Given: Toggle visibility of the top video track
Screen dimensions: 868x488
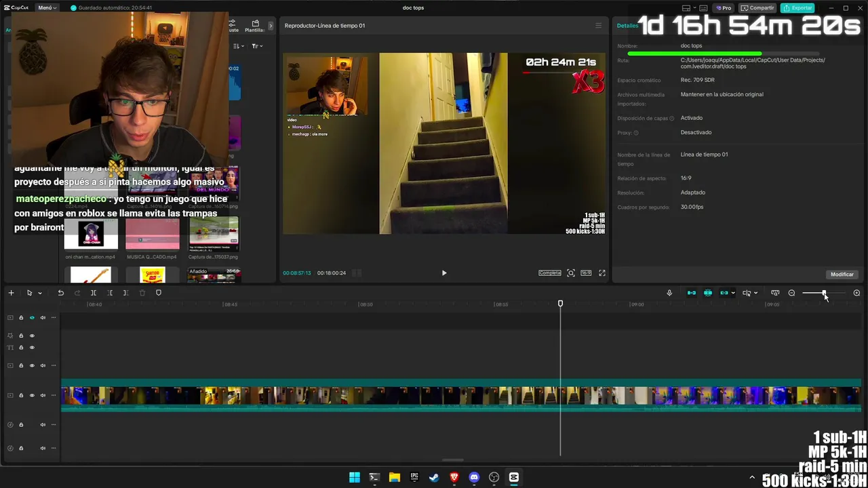Looking at the screenshot, I should coord(32,317).
